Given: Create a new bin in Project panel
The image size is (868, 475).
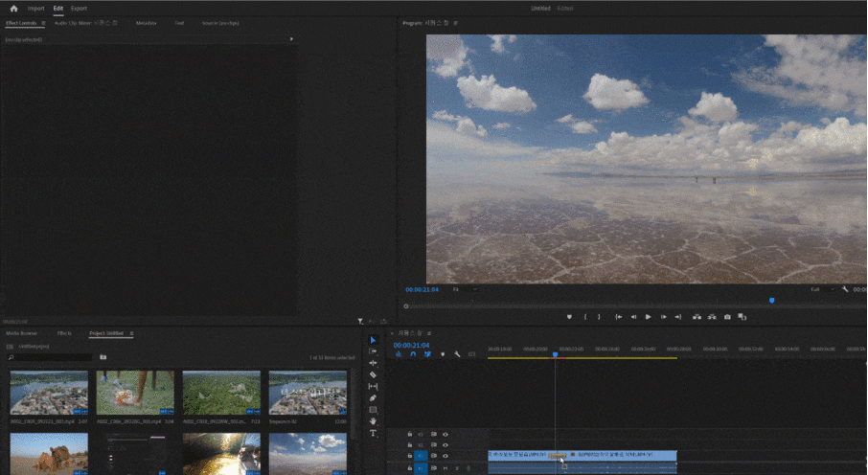Looking at the screenshot, I should pyautogui.click(x=103, y=357).
